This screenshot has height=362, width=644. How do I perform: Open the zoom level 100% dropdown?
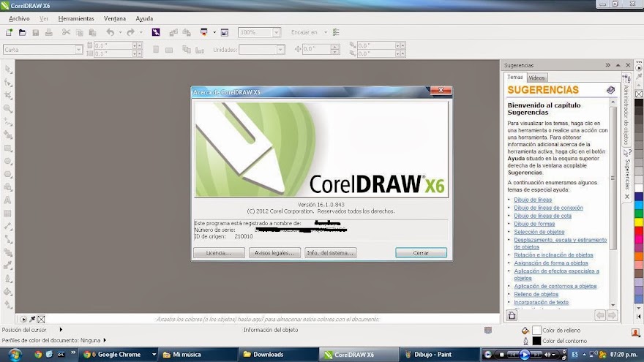(x=277, y=32)
